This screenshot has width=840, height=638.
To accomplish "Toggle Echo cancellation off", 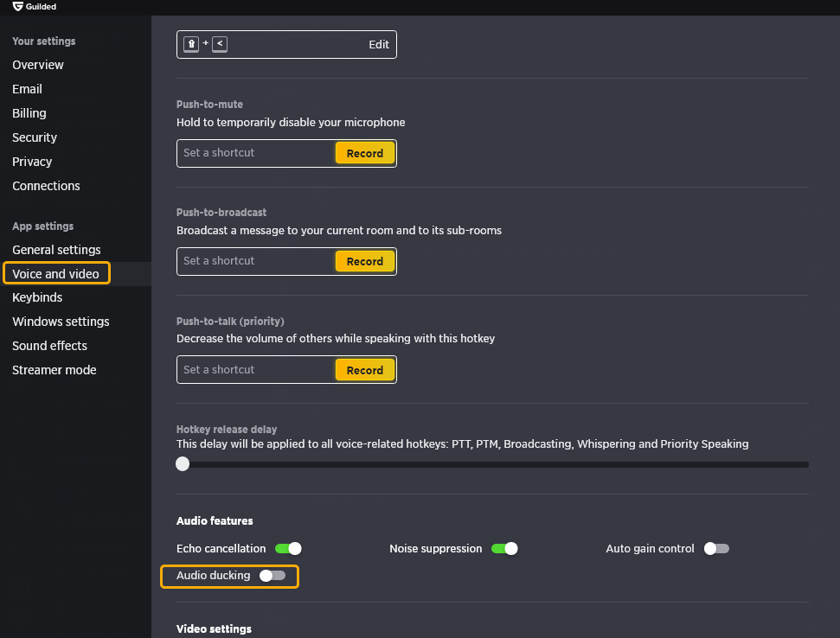I will pos(288,549).
